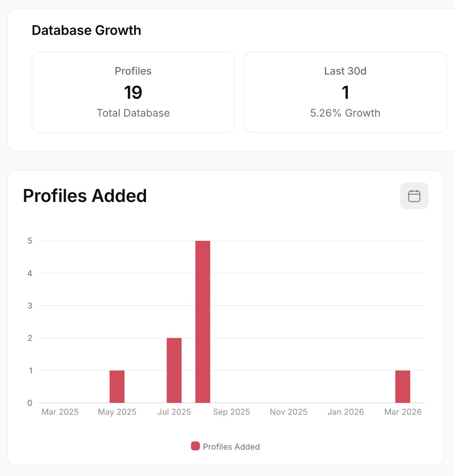454x476 pixels.
Task: Click the Profiles Added legend color marker
Action: coord(195,446)
